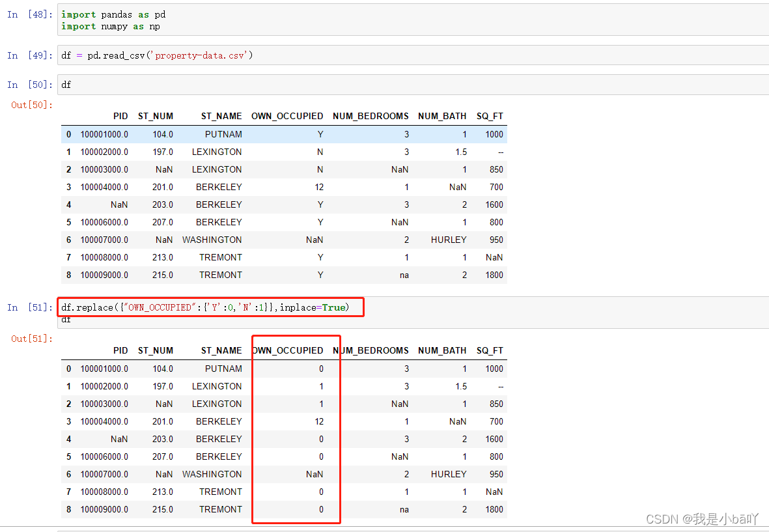Click OWN_OCCUPIED NaN in row 6 of Out[51]
The height and width of the screenshot is (532, 769).
[315, 474]
